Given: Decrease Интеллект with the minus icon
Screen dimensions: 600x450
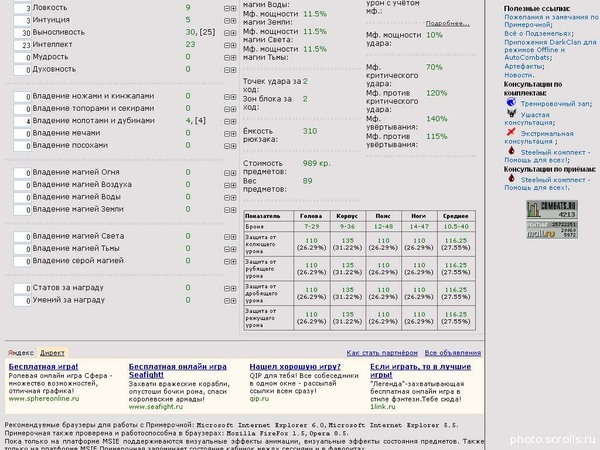Looking at the screenshot, I should coord(227,45).
